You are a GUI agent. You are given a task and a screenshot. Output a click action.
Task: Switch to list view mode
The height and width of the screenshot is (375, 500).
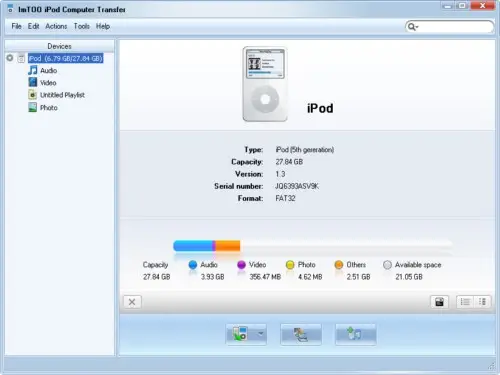coord(465,302)
